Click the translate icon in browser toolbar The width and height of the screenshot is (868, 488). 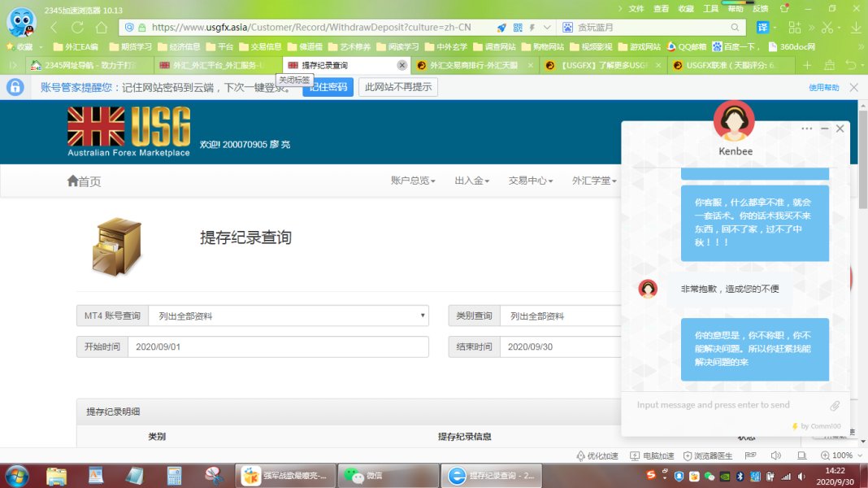[x=762, y=27]
